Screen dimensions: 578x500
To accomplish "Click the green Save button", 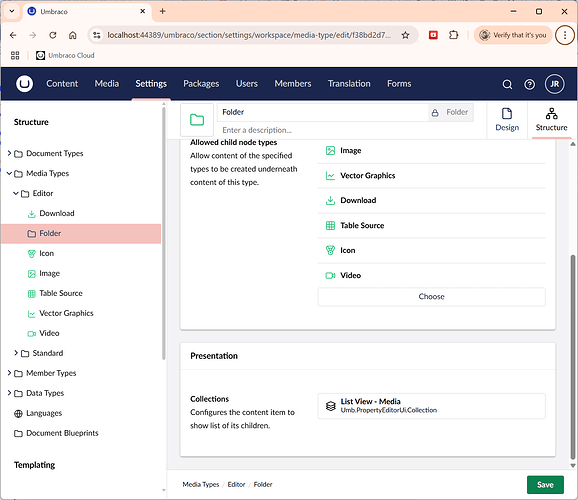I will [545, 485].
